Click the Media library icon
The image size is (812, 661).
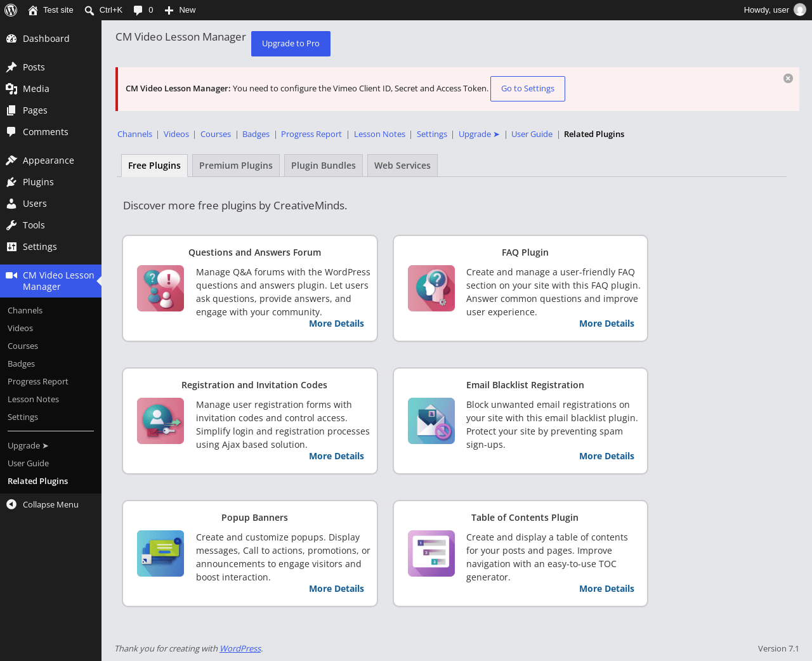[11, 89]
